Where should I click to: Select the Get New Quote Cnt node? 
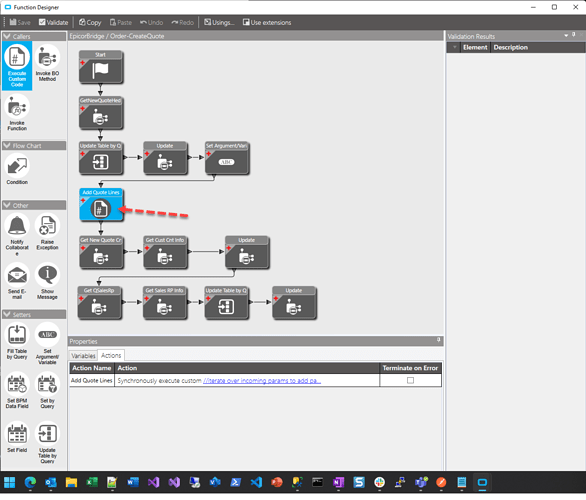101,252
